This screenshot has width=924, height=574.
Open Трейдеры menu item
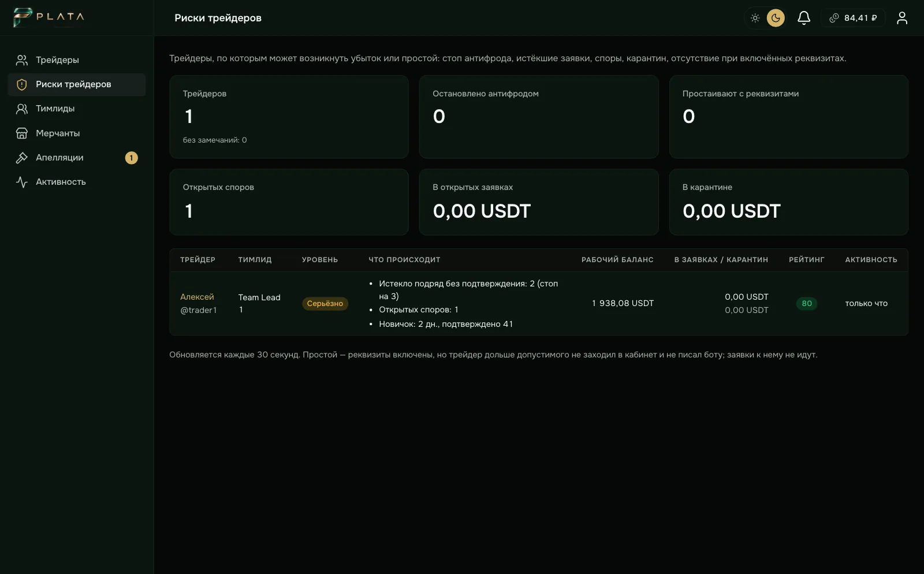(x=76, y=60)
